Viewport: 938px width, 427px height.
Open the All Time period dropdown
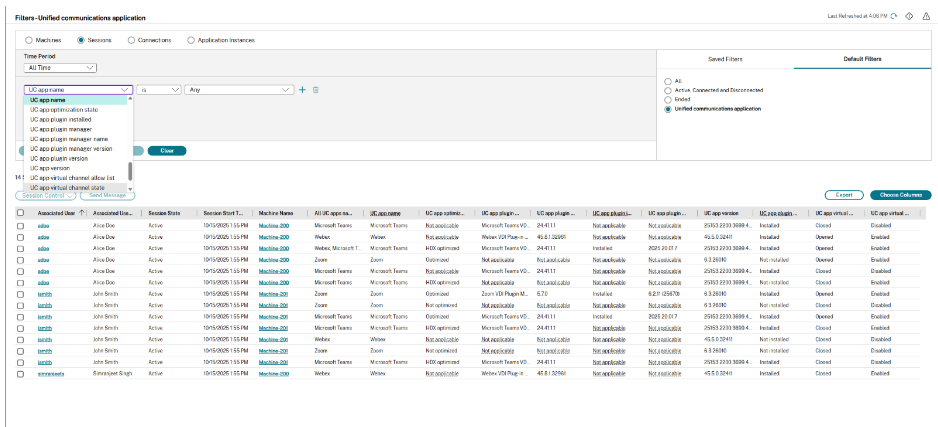(60, 68)
